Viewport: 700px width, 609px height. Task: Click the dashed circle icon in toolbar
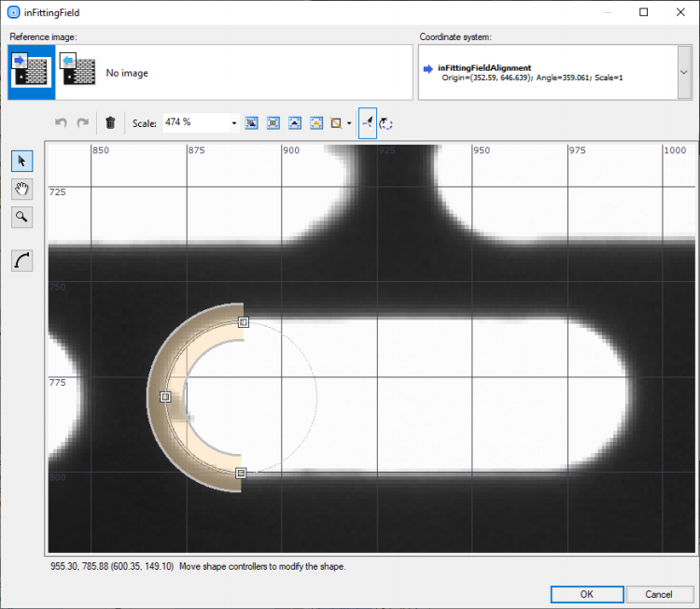tap(386, 122)
